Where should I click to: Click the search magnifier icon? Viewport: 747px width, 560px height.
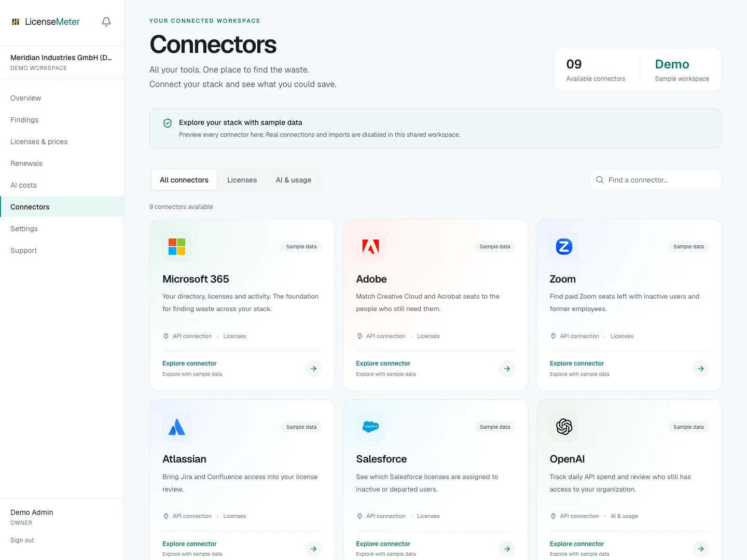pyautogui.click(x=600, y=180)
